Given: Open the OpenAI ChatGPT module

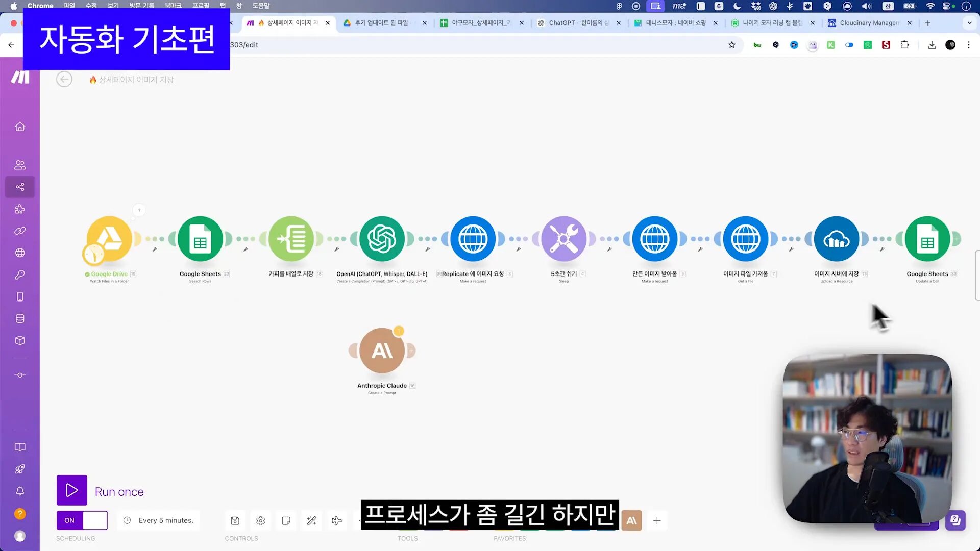Looking at the screenshot, I should point(382,238).
